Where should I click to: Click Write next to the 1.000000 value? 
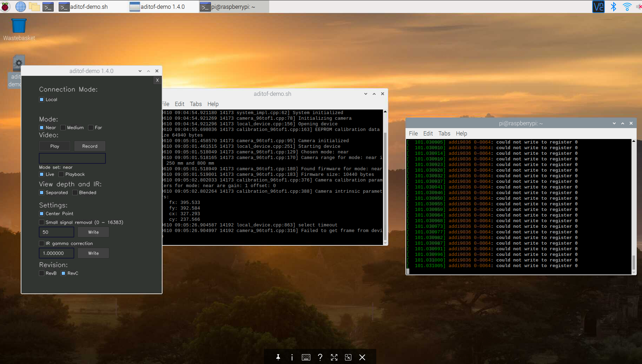pyautogui.click(x=93, y=253)
